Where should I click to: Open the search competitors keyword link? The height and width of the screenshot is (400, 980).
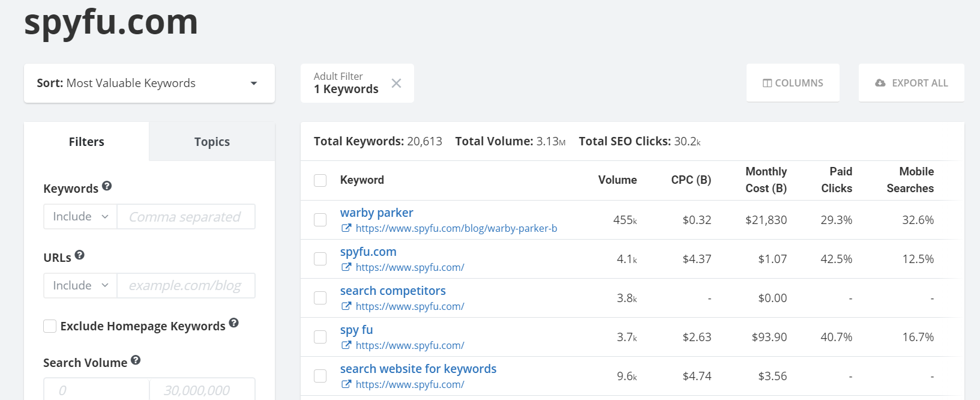click(x=392, y=291)
